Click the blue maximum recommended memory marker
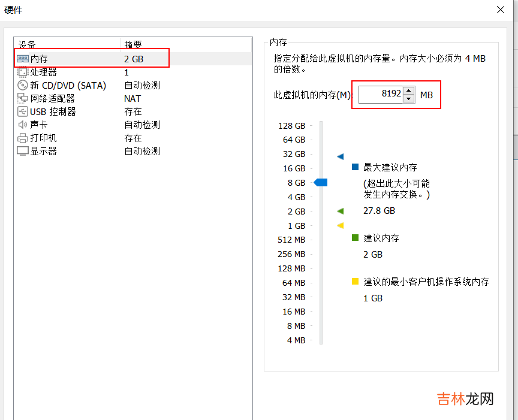518x420 pixels. point(341,156)
